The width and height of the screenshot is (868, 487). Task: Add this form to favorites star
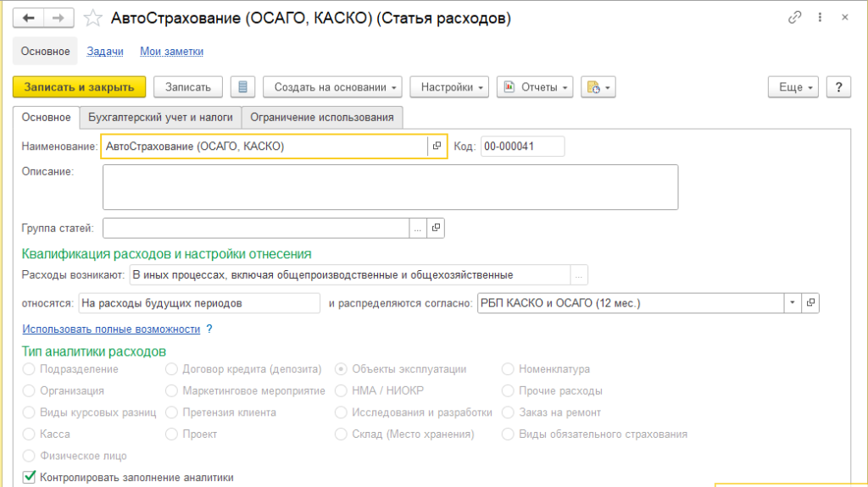click(x=95, y=18)
